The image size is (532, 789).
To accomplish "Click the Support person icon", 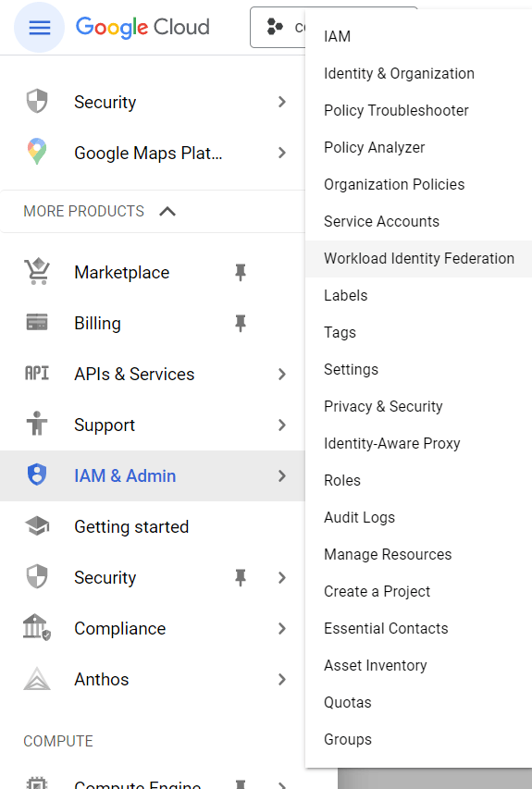I will pos(37,424).
